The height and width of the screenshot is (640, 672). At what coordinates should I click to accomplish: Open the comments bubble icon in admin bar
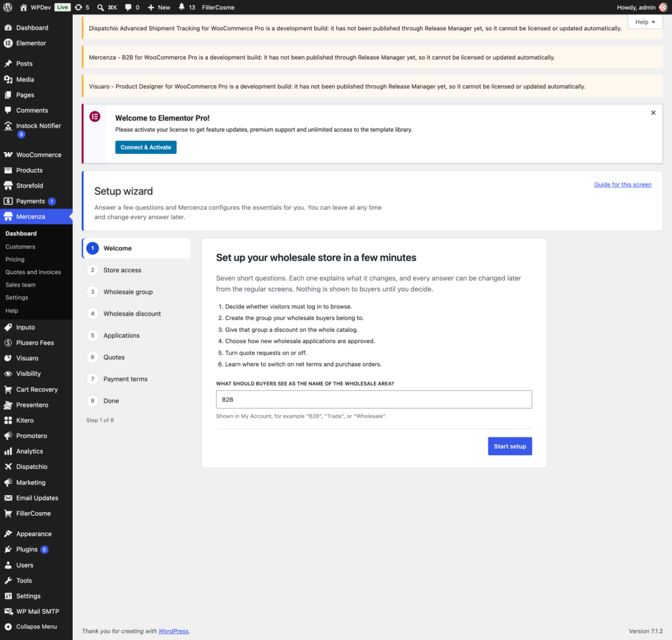pyautogui.click(x=128, y=7)
